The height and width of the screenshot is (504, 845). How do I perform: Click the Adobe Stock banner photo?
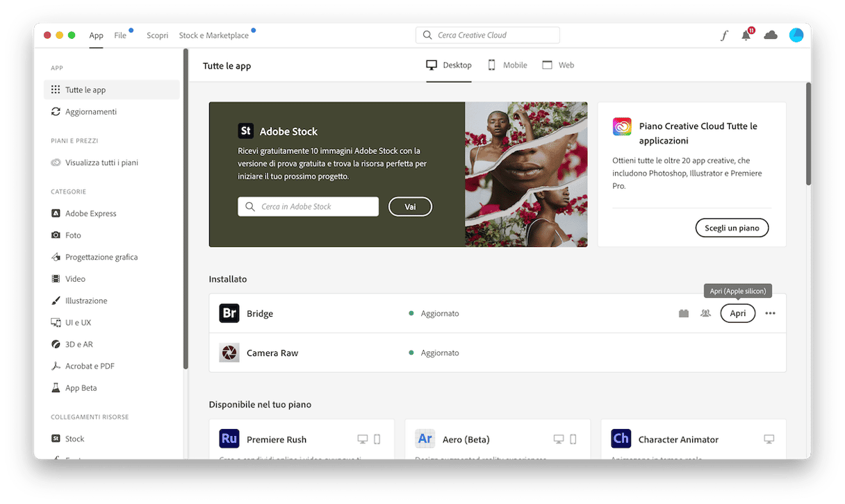tap(526, 175)
